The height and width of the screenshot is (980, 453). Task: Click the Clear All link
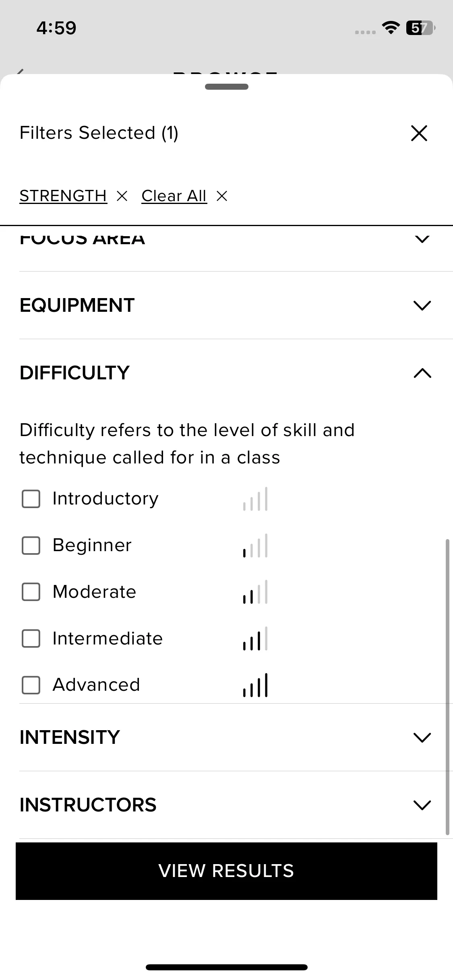(174, 196)
